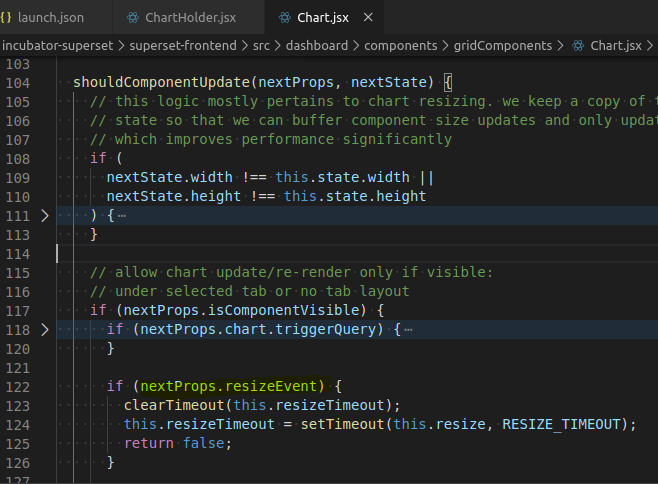The image size is (658, 484).
Task: Click line number 125
Action: pyautogui.click(x=18, y=444)
